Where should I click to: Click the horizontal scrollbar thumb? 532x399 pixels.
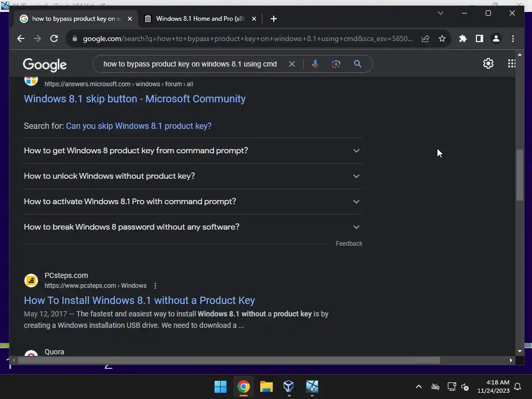tap(229, 361)
